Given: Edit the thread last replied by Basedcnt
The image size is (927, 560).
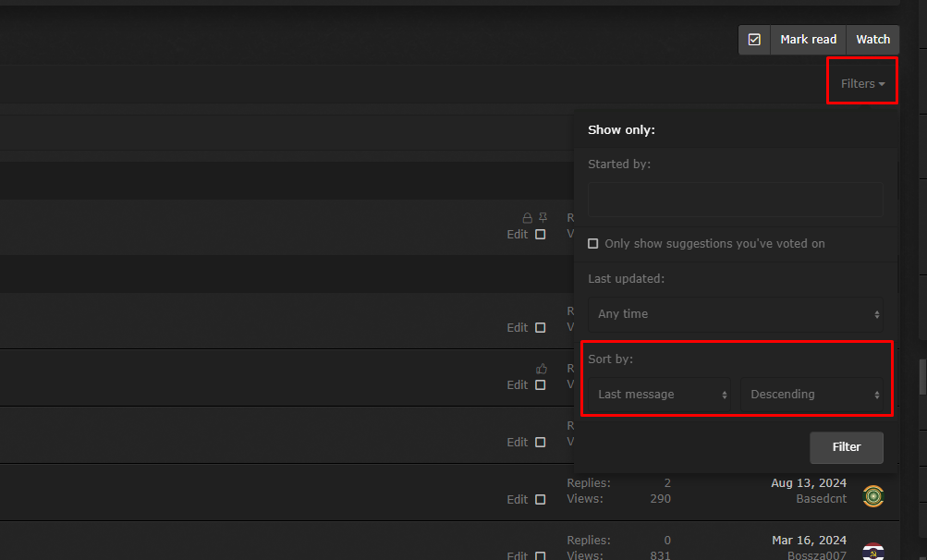Looking at the screenshot, I should [x=517, y=500].
